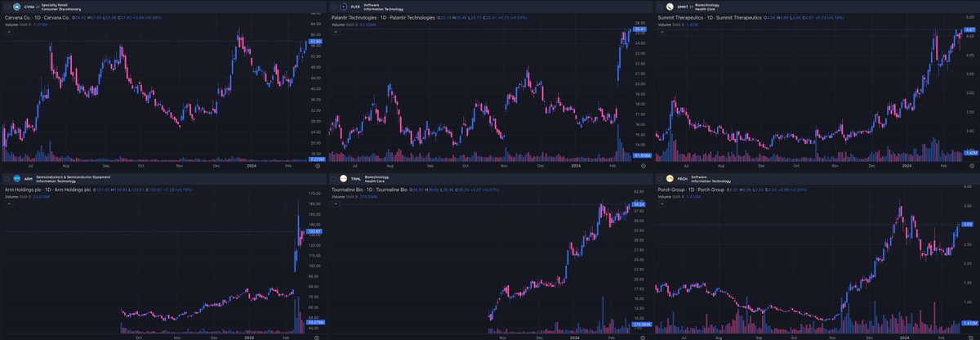Click the Tourmaline Bio logo icon
This screenshot has height=340, width=980.
pyautogui.click(x=343, y=178)
